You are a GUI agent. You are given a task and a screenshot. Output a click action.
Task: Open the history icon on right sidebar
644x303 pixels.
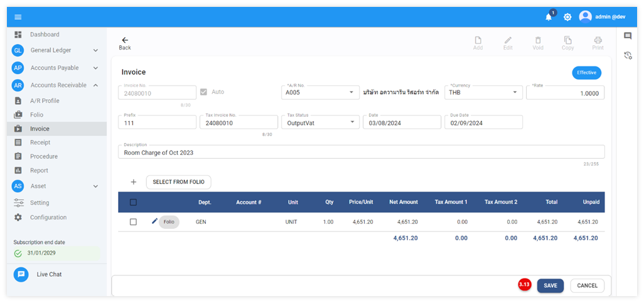point(628,56)
